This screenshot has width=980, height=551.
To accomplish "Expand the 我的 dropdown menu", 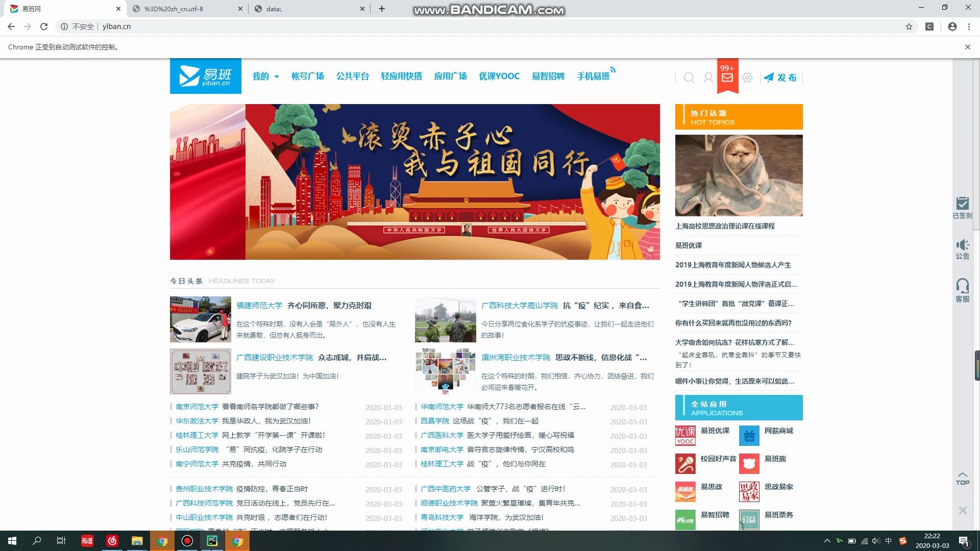I will tap(265, 77).
